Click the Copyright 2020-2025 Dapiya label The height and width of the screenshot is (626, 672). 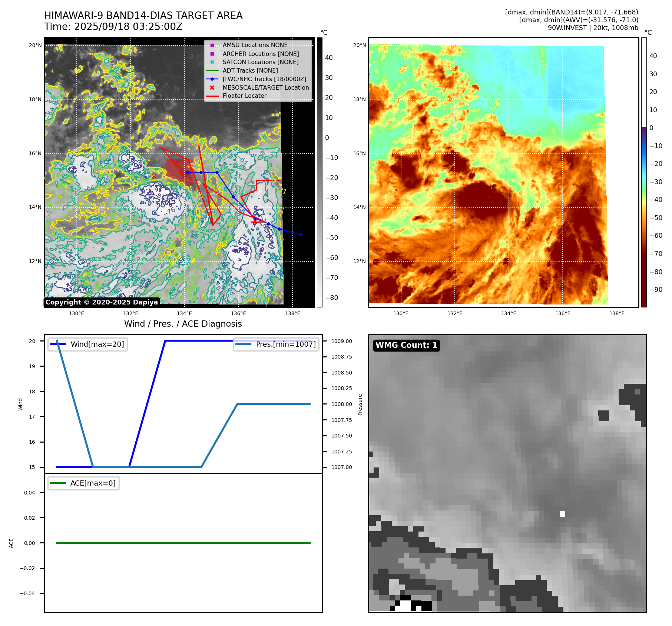pyautogui.click(x=102, y=302)
